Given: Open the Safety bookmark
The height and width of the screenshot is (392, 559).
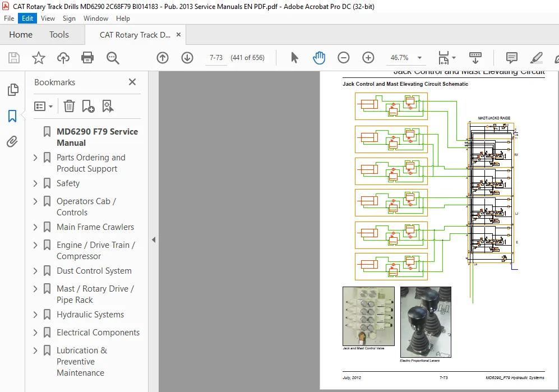Looking at the screenshot, I should (68, 183).
